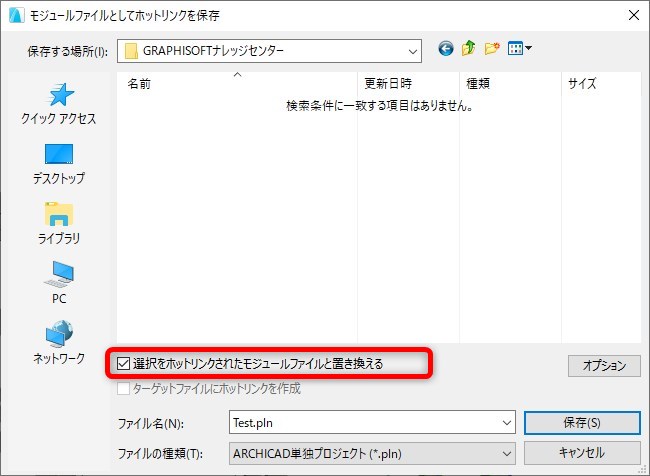The width and height of the screenshot is (650, 476).
Task: Go back using the blue arrow icon
Action: tap(446, 49)
